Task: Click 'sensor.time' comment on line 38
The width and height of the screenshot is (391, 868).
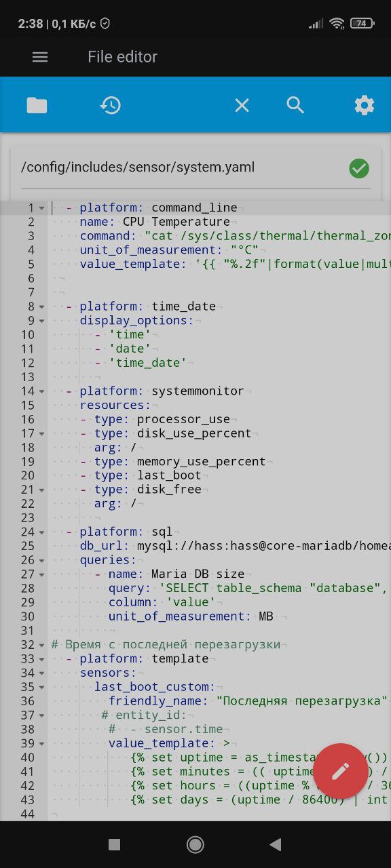Action: pyautogui.click(x=183, y=729)
